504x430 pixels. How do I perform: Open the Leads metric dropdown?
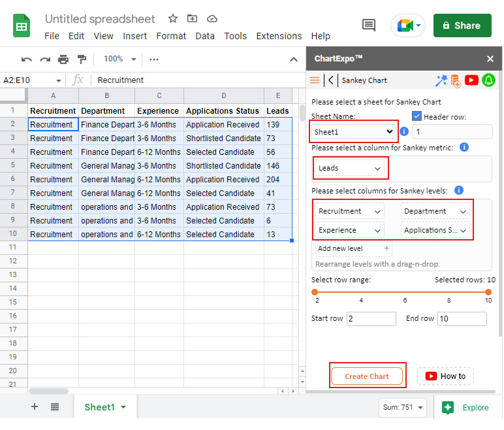(x=350, y=168)
